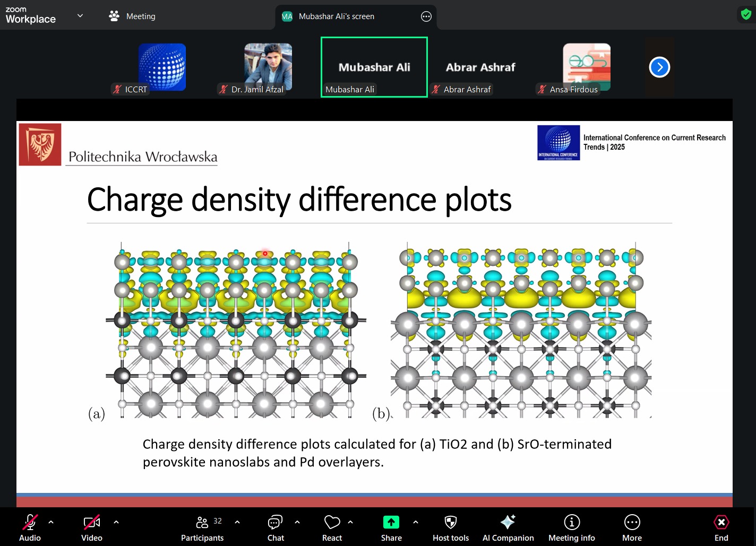The image size is (756, 546).
Task: Click charge density plot (a) image
Action: 236,330
